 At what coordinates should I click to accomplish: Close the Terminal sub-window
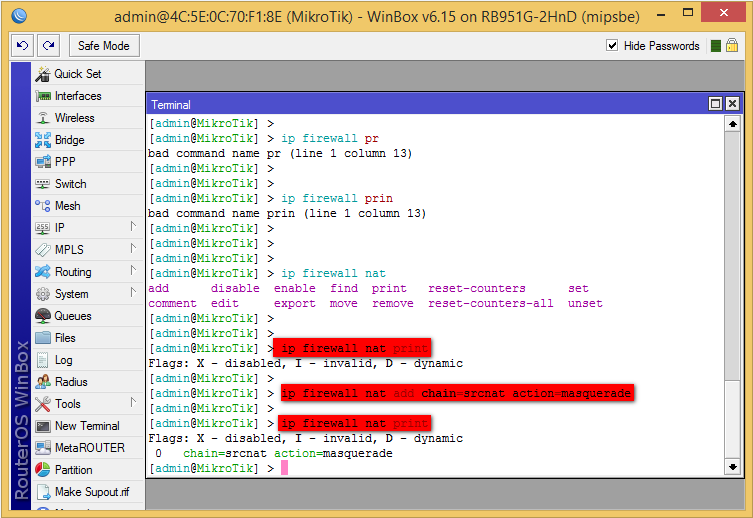click(x=732, y=104)
